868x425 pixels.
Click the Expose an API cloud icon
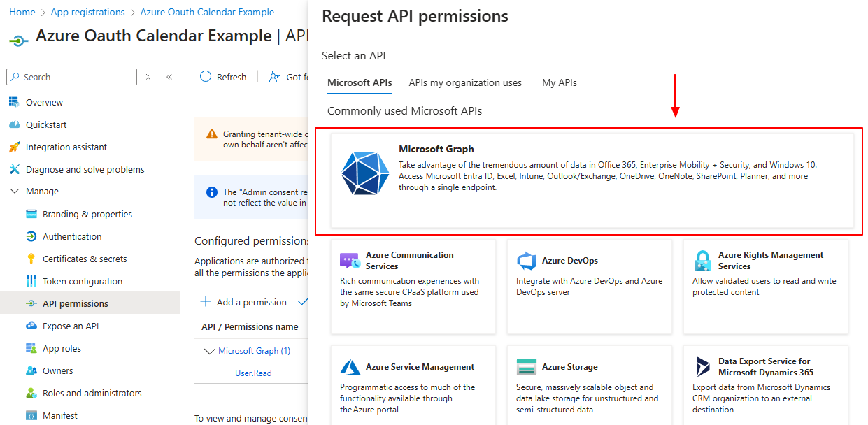point(31,326)
